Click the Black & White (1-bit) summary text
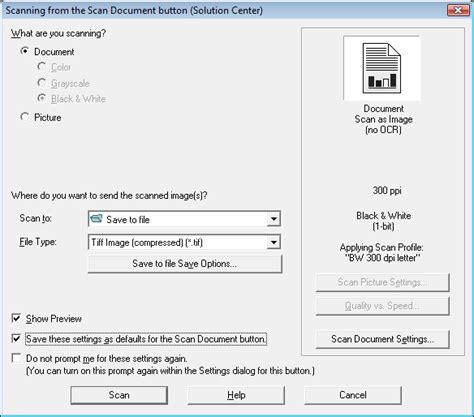The width and height of the screenshot is (474, 417). coord(383,221)
